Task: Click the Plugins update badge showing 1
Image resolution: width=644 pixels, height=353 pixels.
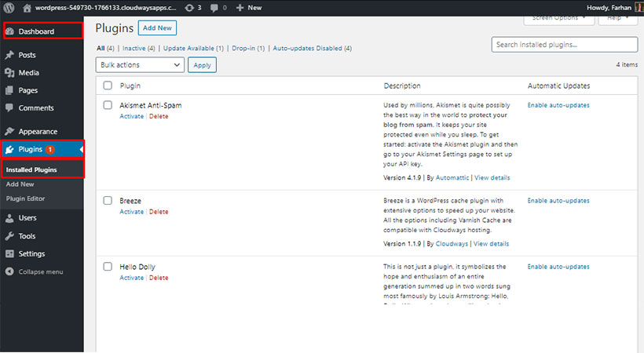Action: click(x=50, y=149)
